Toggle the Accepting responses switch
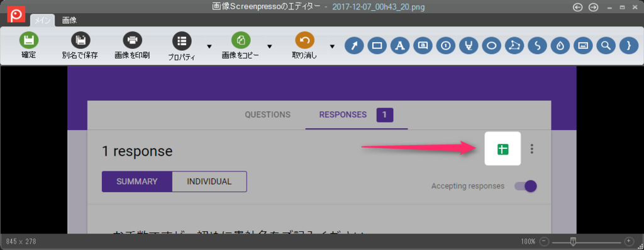 pyautogui.click(x=526, y=186)
